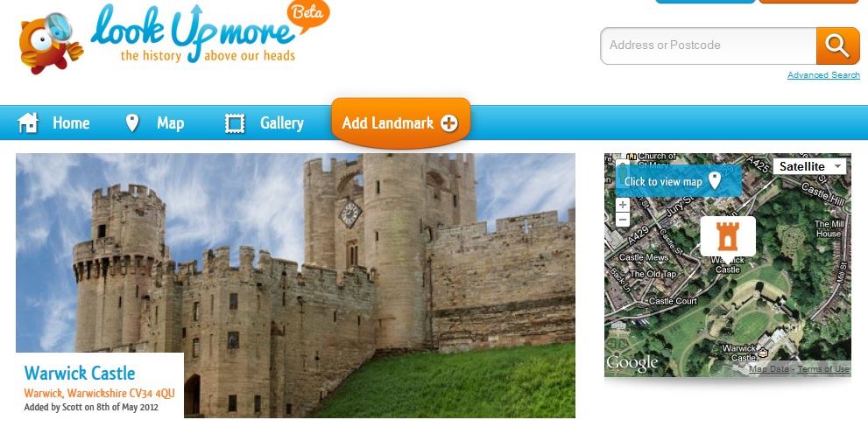Zoom out the map with minus button
Viewport: 868px width, 427px height.
(623, 220)
